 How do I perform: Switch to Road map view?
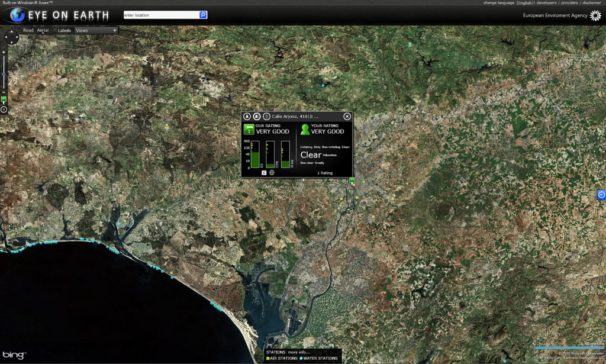(28, 30)
